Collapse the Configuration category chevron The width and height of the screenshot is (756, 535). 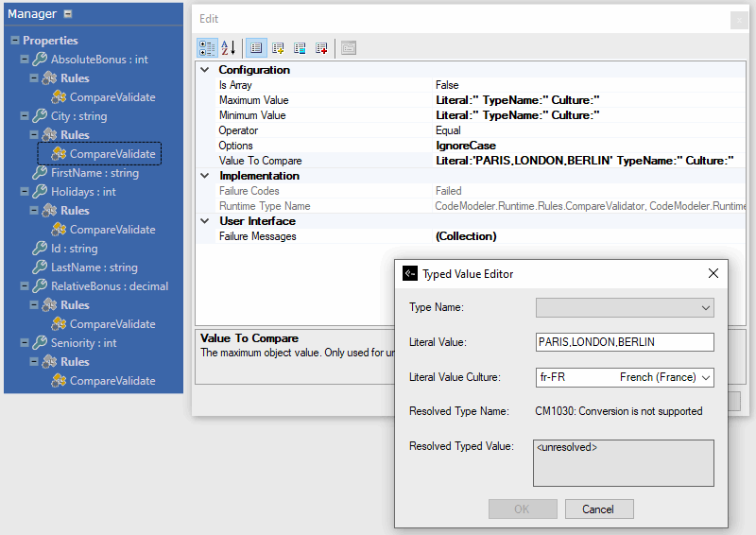205,70
